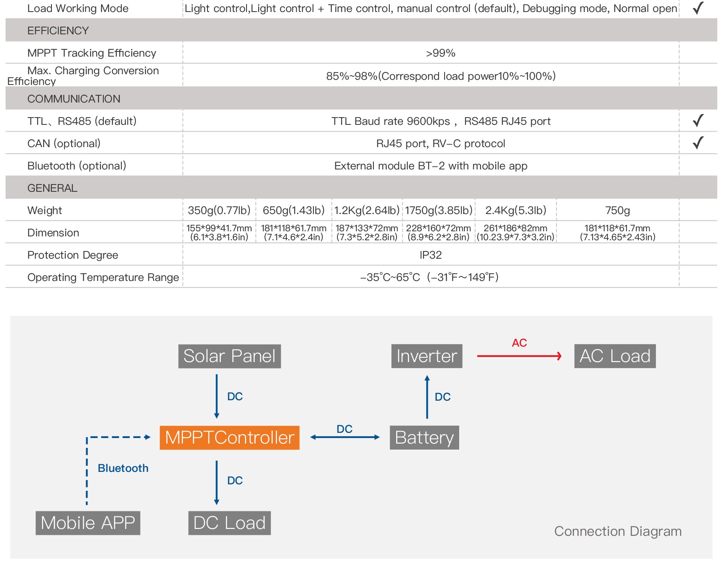Click the red AC arrow toward AC Load
This screenshot has height=583, width=728.
[519, 356]
